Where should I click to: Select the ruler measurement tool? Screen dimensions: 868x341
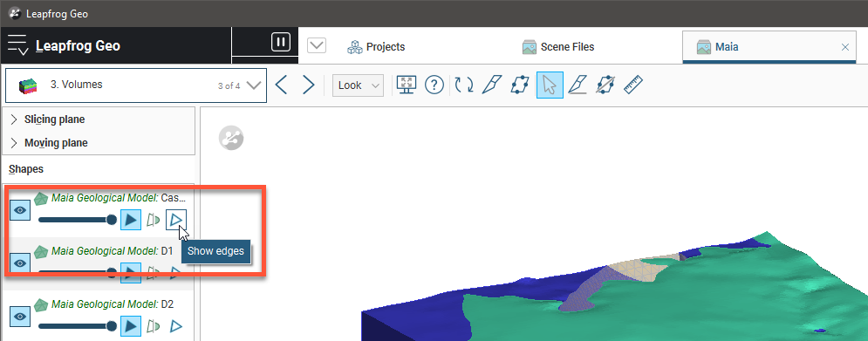click(x=633, y=85)
